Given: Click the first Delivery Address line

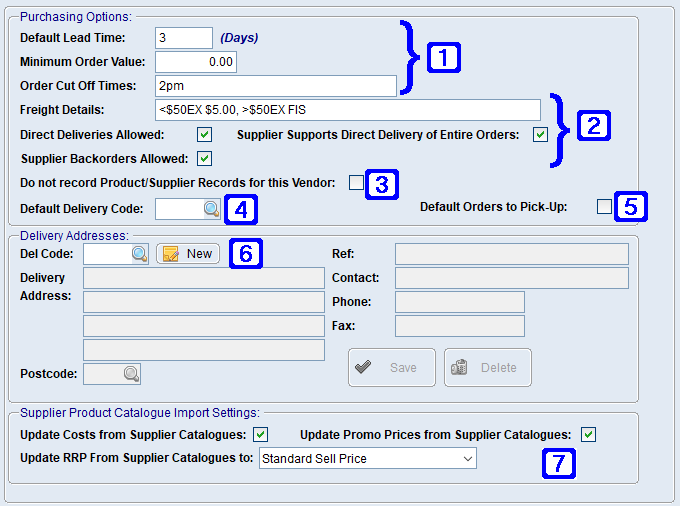Looking at the screenshot, I should click(x=204, y=278).
